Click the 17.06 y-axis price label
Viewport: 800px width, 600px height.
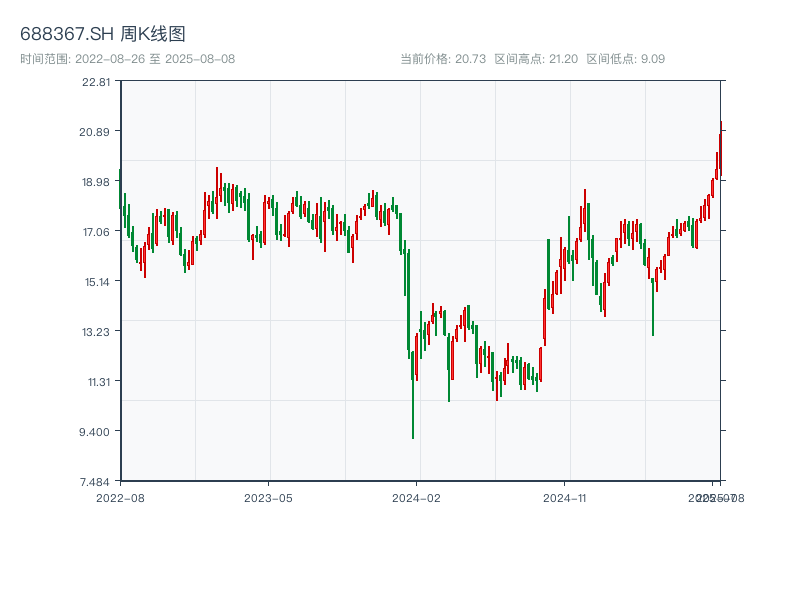click(x=97, y=232)
